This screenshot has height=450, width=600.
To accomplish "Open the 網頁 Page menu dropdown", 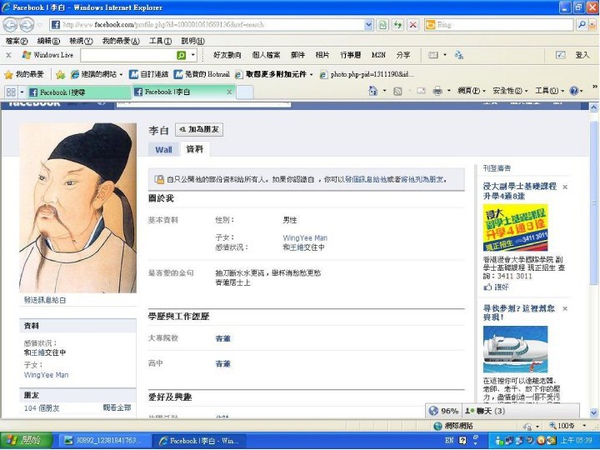I will pyautogui.click(x=471, y=91).
